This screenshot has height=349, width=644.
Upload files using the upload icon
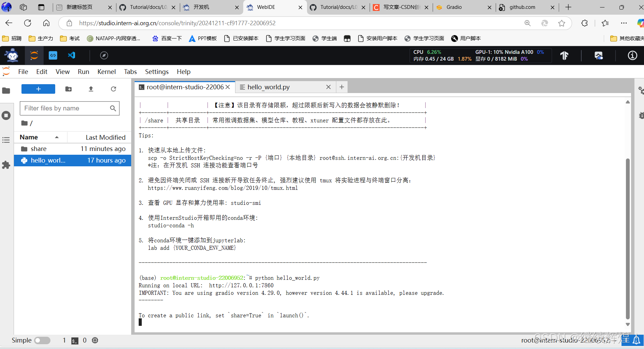tap(91, 89)
